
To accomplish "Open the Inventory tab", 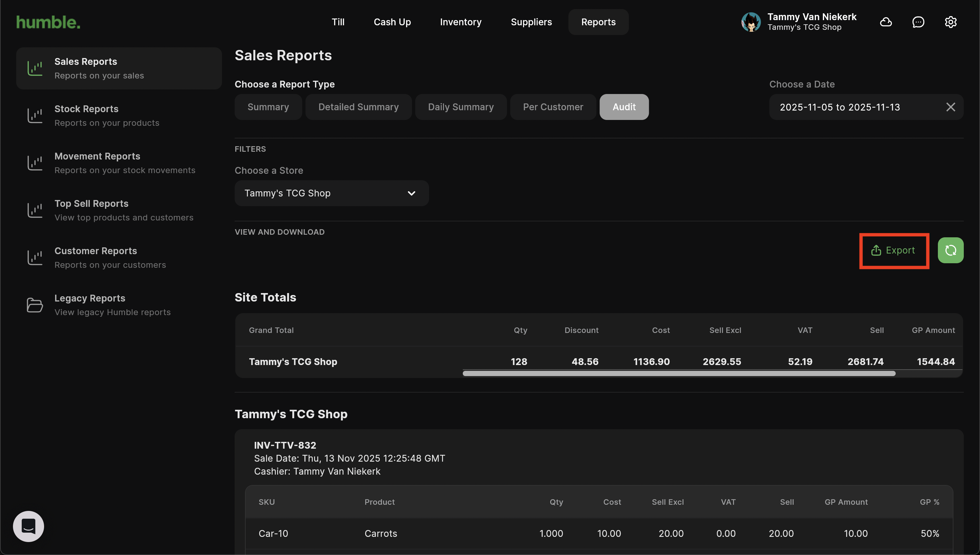I will coord(461,22).
